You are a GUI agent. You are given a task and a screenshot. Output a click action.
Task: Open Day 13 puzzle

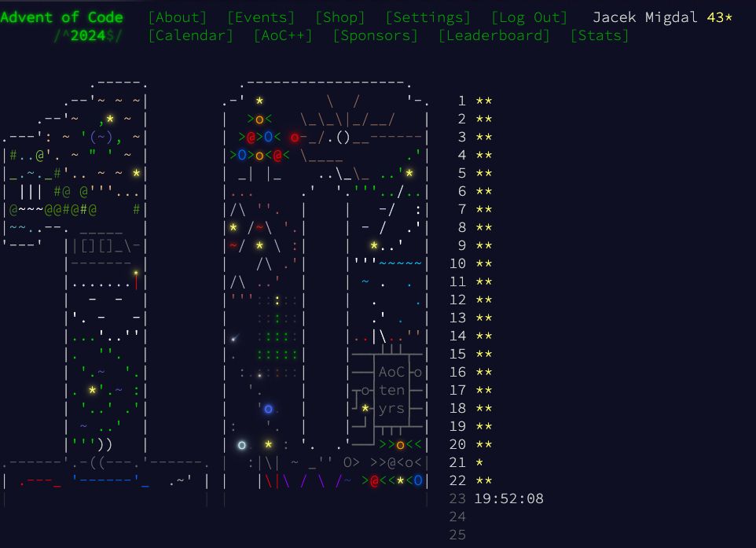[471, 318]
